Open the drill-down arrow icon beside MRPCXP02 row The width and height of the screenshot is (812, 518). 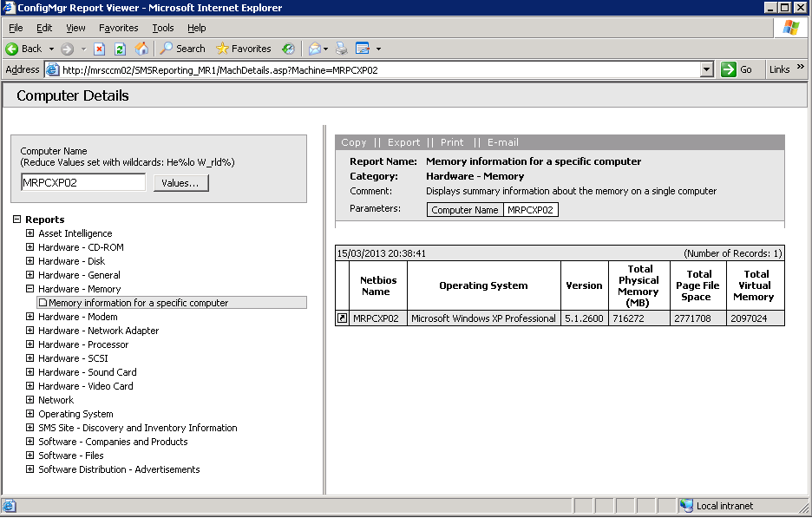tap(343, 318)
